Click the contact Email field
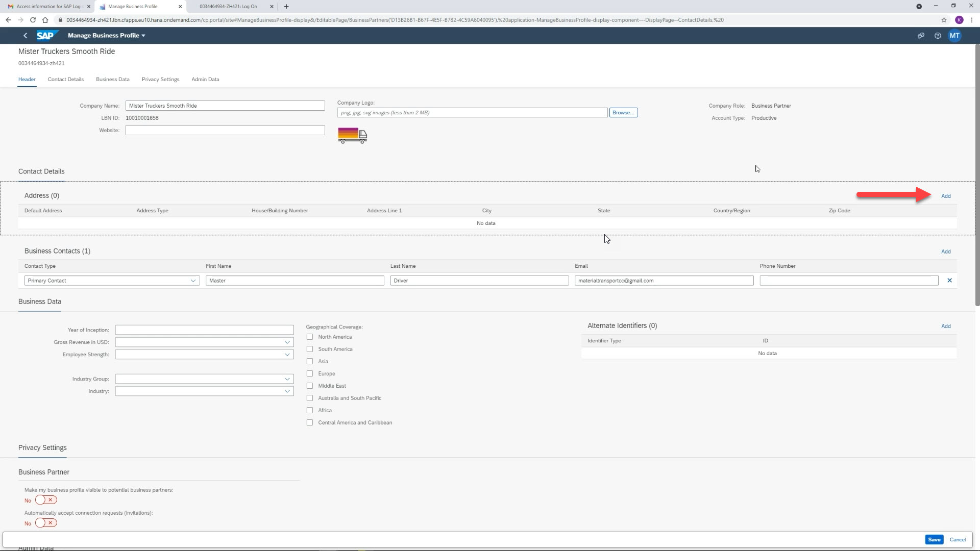Image resolution: width=980 pixels, height=551 pixels. 664,281
